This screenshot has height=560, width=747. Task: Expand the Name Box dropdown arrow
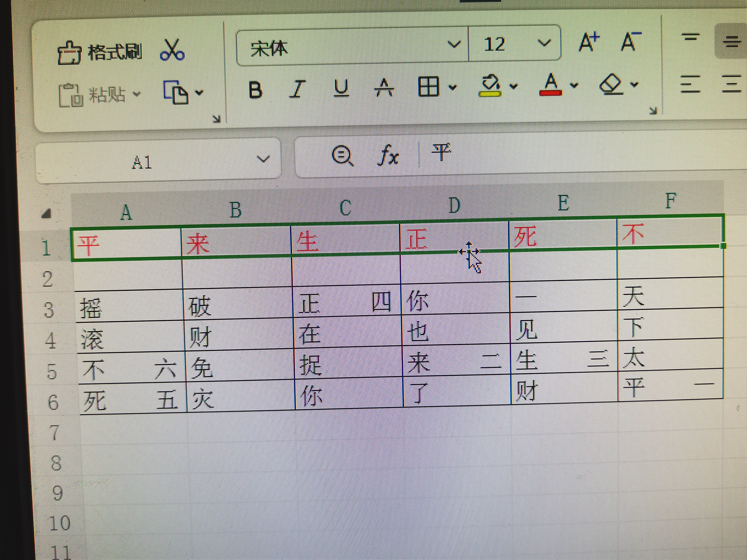click(x=263, y=158)
